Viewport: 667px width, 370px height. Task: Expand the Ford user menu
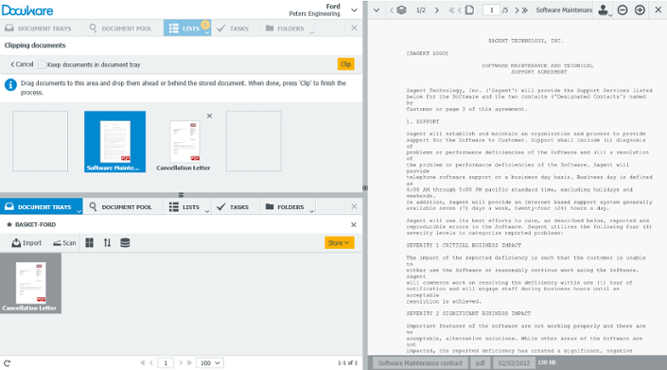pyautogui.click(x=354, y=10)
